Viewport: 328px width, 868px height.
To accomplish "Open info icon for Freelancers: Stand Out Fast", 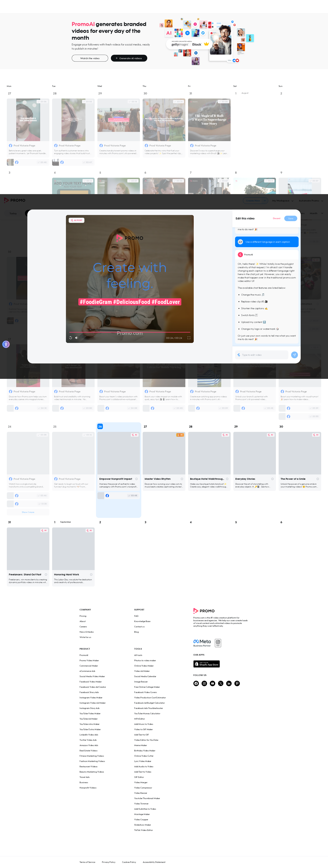I will coord(46,575).
